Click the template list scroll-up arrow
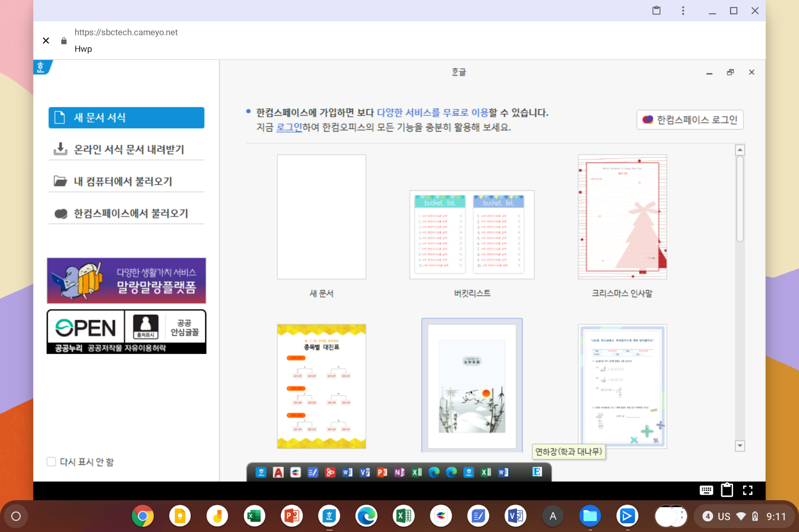 740,150
